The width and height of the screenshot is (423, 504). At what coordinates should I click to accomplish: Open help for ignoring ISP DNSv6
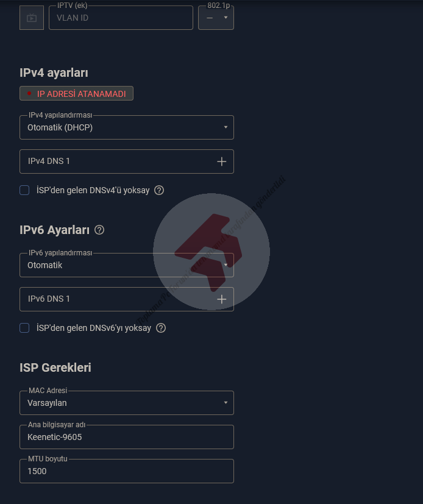161,328
